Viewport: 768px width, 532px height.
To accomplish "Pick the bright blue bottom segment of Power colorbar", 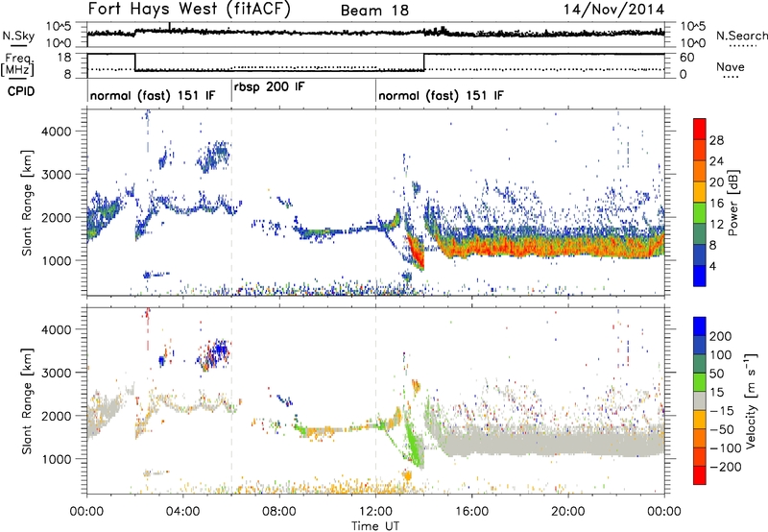I will pyautogui.click(x=700, y=276).
